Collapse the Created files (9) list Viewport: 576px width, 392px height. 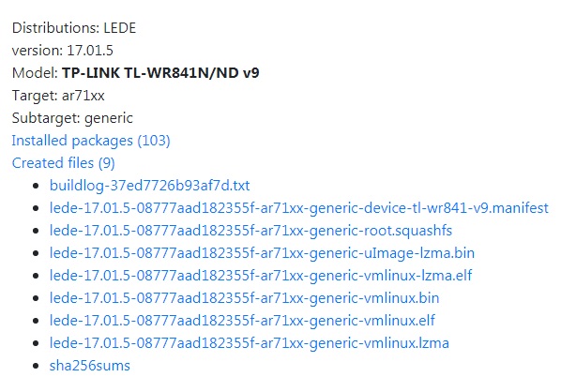(63, 163)
